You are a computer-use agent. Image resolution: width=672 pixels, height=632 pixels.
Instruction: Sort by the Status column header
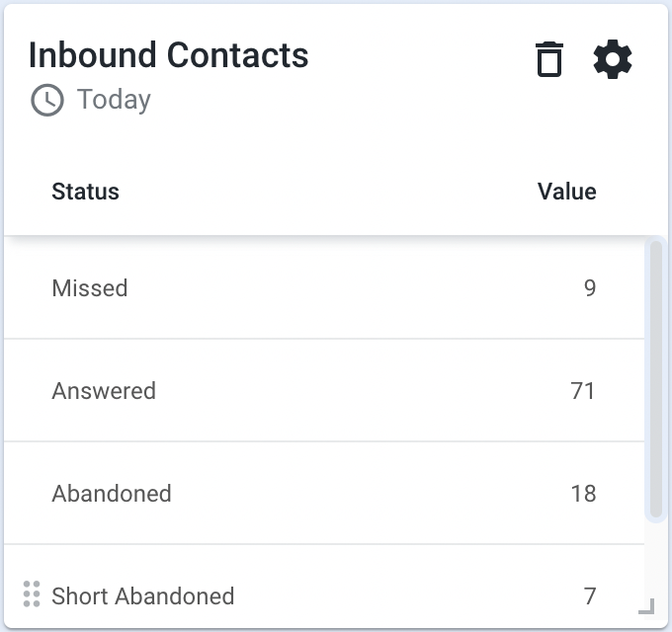(x=85, y=192)
